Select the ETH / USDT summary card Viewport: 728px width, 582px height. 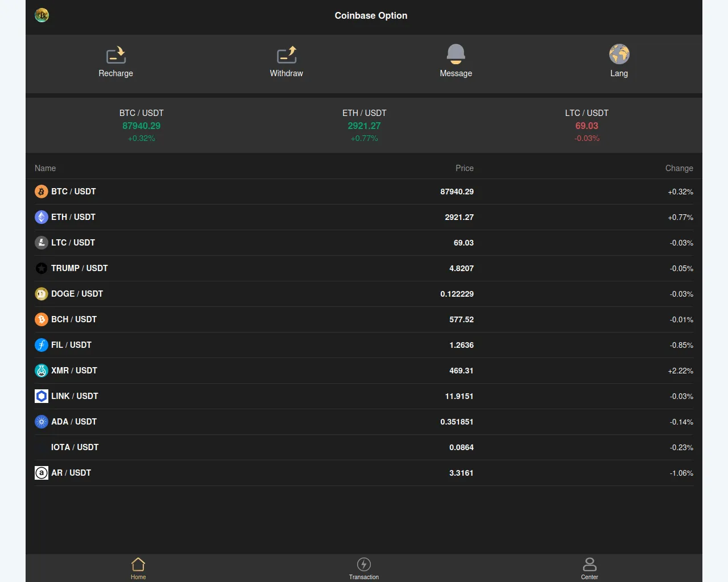pyautogui.click(x=364, y=126)
